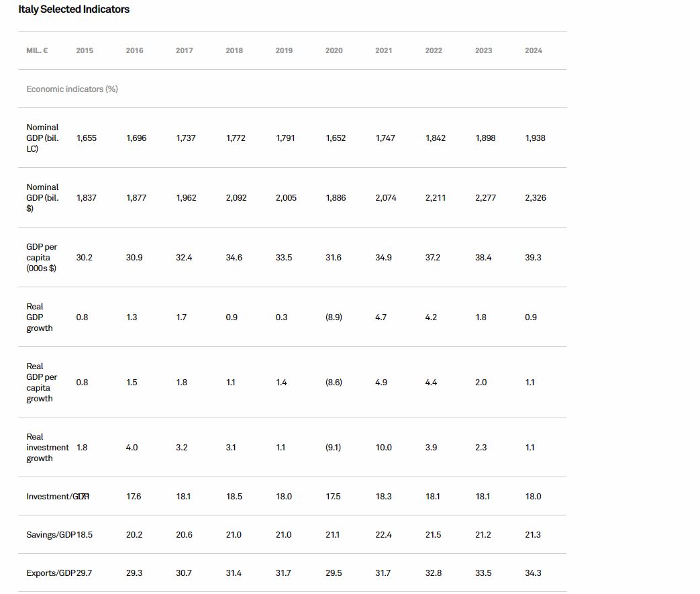Click the "Nominal GDP (bil. LC)" row label
The width and height of the screenshot is (700, 594).
42,138
